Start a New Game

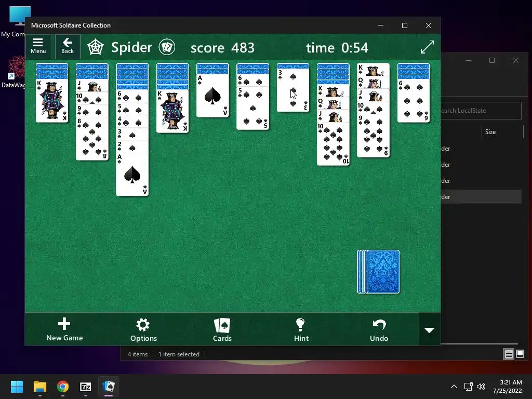(64, 329)
